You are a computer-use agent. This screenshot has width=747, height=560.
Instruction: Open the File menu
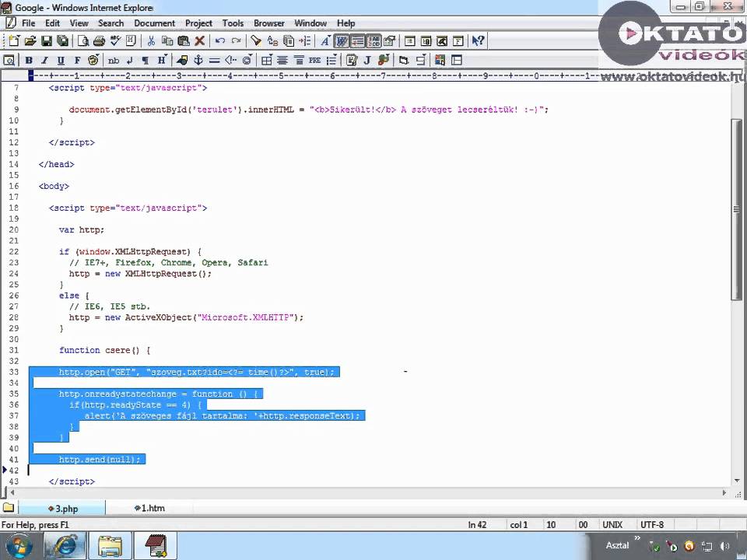point(28,23)
